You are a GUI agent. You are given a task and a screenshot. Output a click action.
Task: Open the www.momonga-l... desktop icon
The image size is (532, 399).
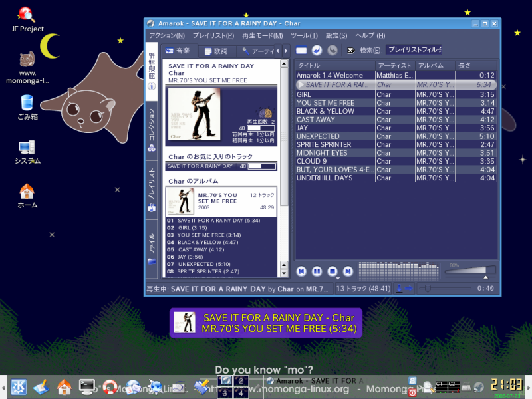27,68
